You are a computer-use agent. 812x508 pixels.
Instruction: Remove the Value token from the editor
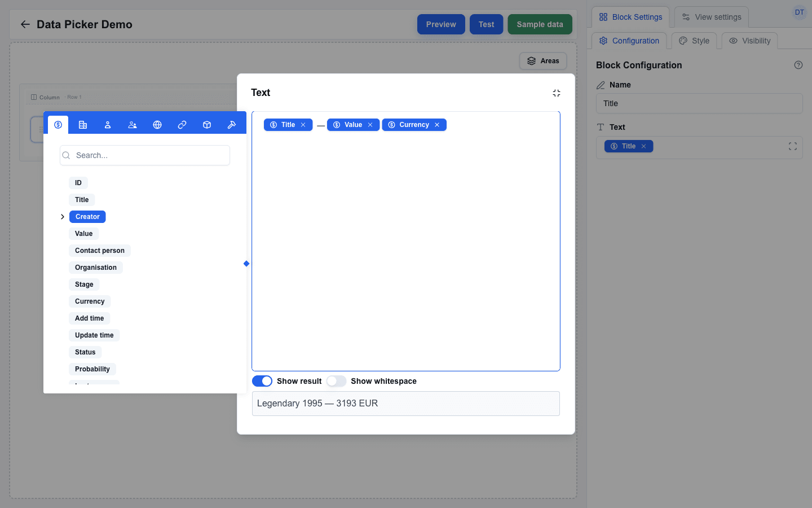[x=370, y=125]
